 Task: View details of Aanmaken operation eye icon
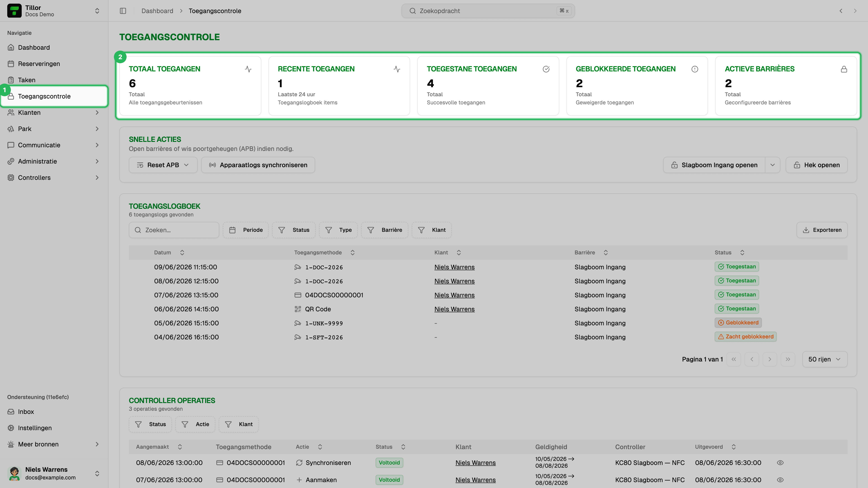click(x=780, y=480)
